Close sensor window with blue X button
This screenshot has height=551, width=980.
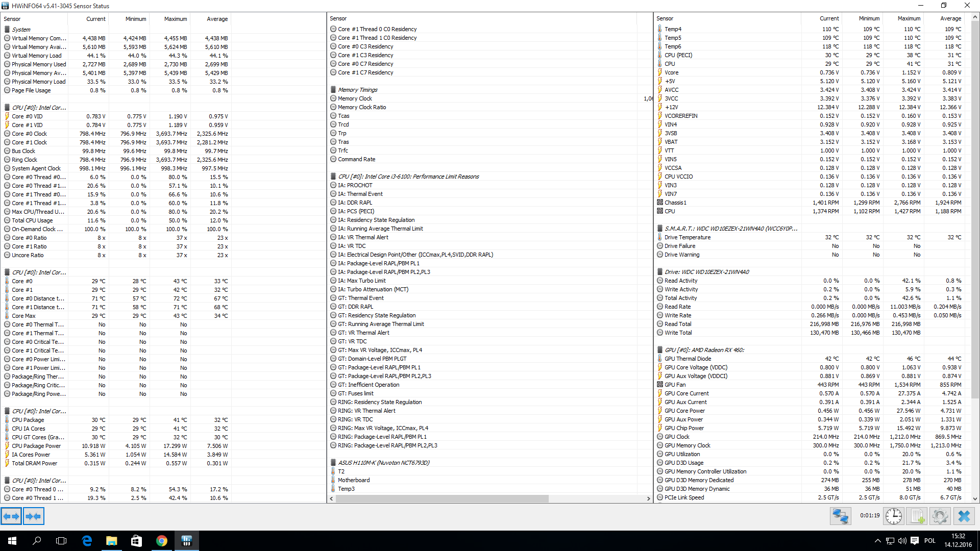[x=964, y=516]
